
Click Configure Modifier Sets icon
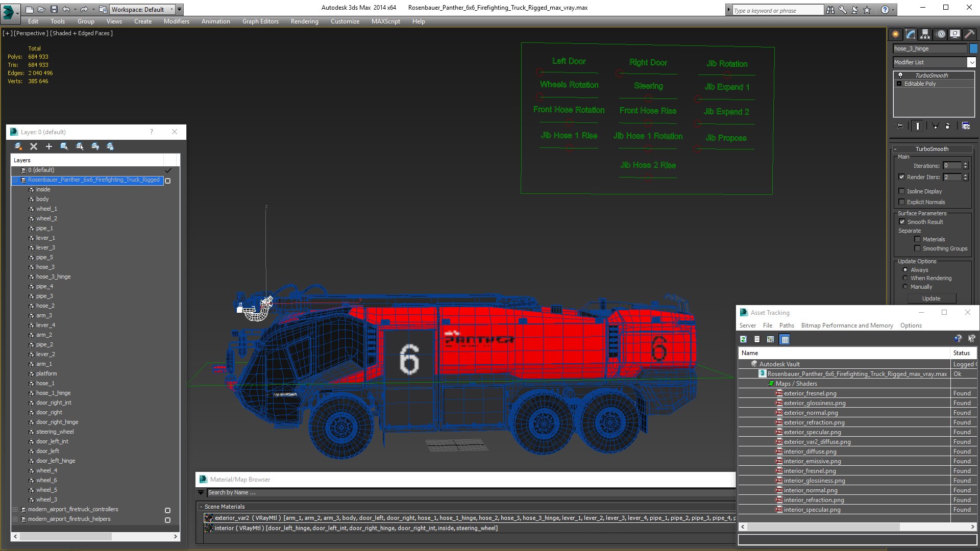(966, 126)
